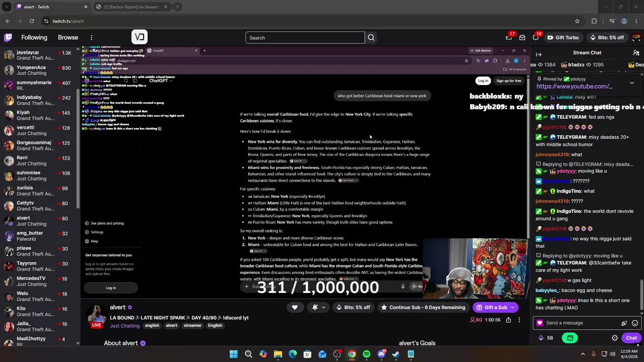Viewport: 644px width, 362px height.
Task: Switch to the Faction Report browser tab
Action: click(132, 7)
